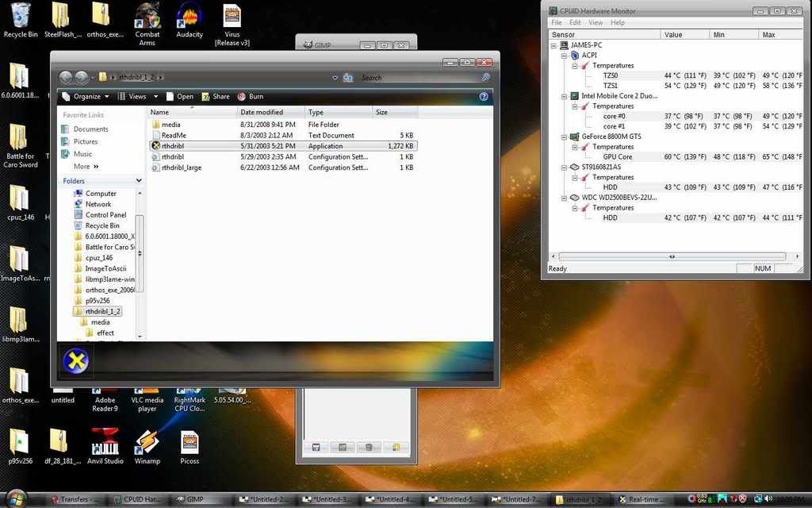The image size is (812, 508).
Task: Select the Battle for Caro Sword desktop folder
Action: point(20,146)
